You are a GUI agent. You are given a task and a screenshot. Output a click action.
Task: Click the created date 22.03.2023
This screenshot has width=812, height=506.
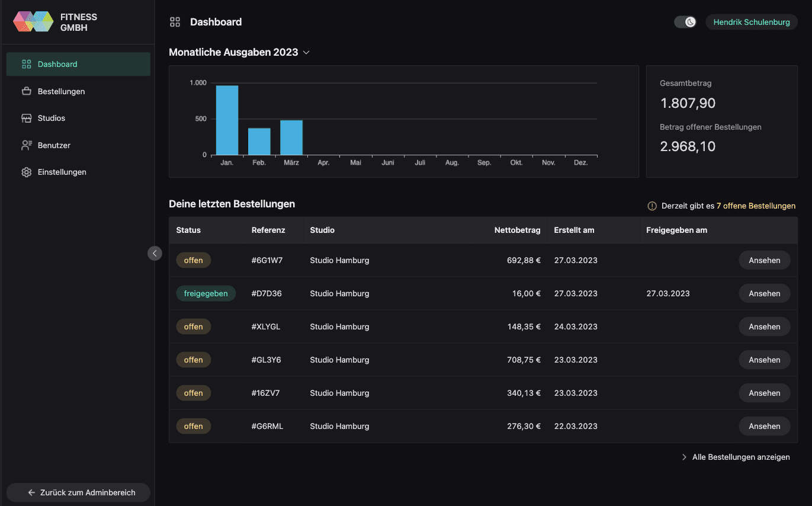pos(576,426)
